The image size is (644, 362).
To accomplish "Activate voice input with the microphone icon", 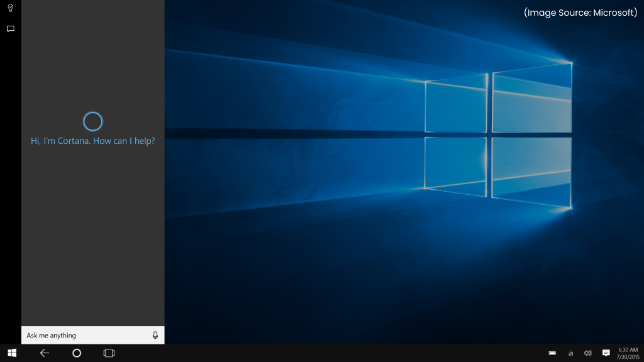I will [155, 335].
